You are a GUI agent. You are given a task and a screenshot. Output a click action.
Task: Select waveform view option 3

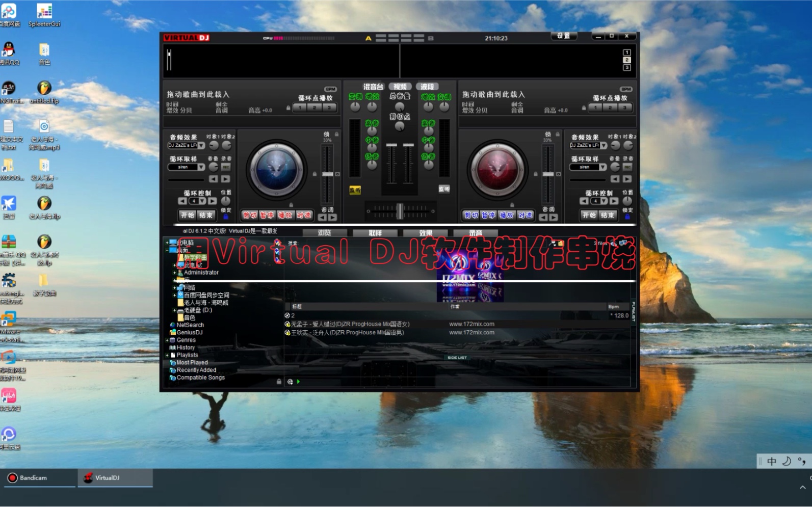point(627,67)
